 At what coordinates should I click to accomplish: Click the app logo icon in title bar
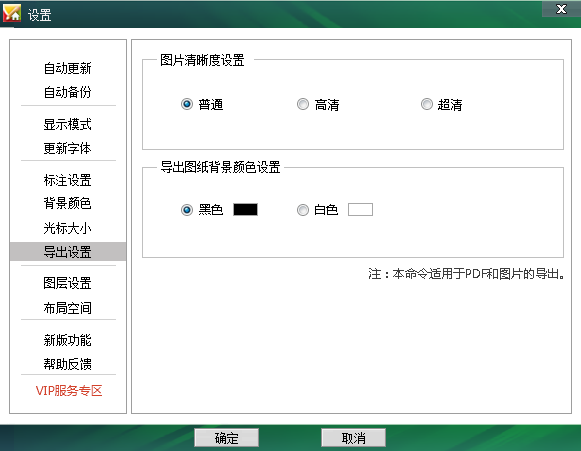tap(12, 13)
